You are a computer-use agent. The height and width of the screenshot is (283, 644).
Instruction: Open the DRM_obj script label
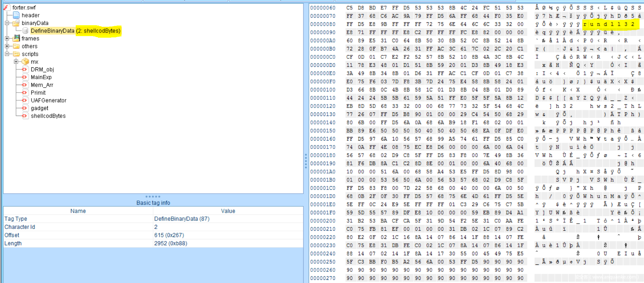pyautogui.click(x=42, y=69)
